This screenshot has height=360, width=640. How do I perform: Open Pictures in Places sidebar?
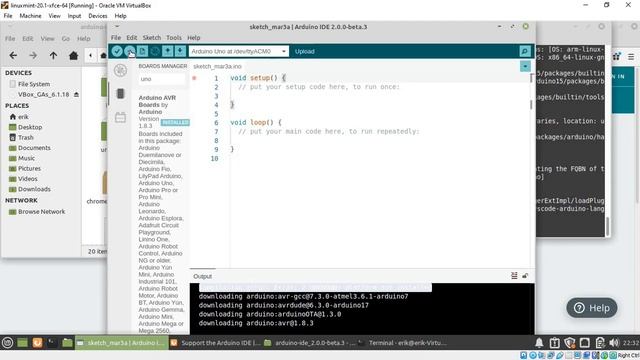coord(29,168)
